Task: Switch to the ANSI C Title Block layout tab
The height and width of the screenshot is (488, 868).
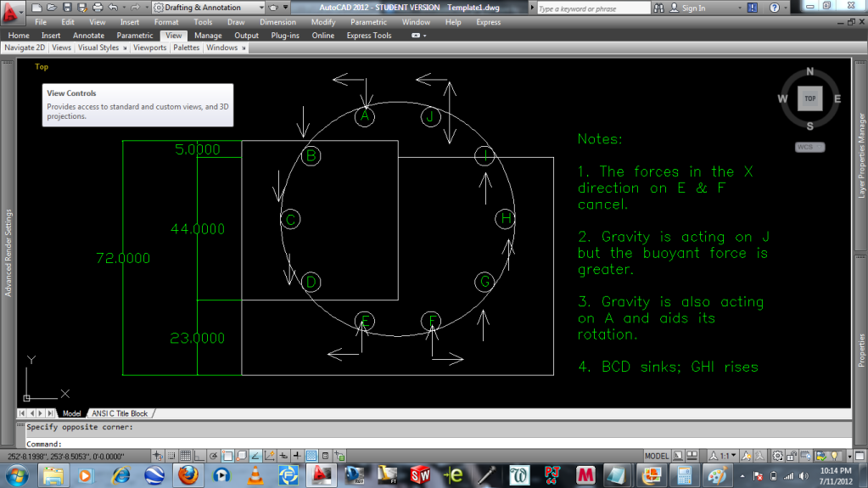Action: point(120,413)
